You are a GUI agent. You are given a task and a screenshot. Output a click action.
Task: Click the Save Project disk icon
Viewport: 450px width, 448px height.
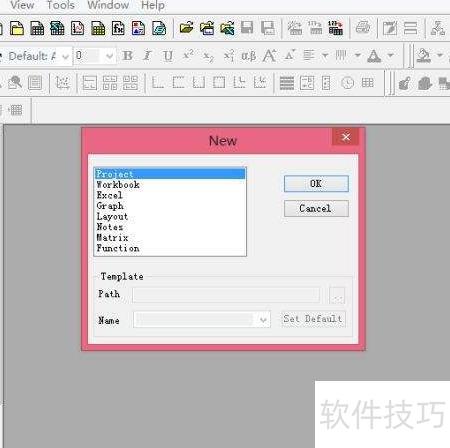coord(247,28)
